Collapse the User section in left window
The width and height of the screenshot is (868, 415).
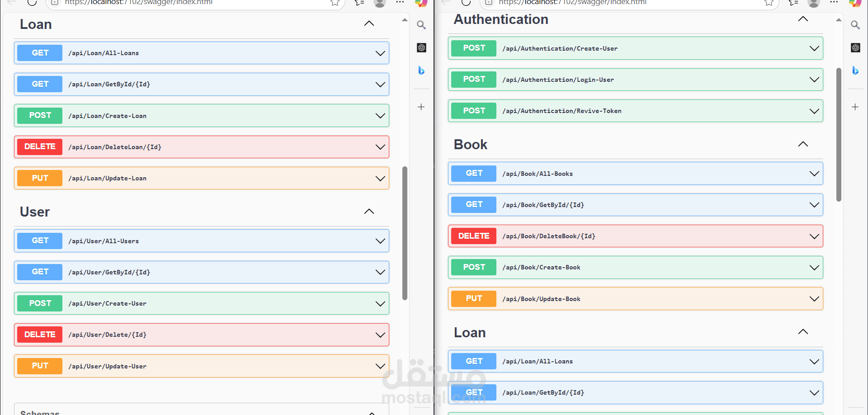click(369, 212)
